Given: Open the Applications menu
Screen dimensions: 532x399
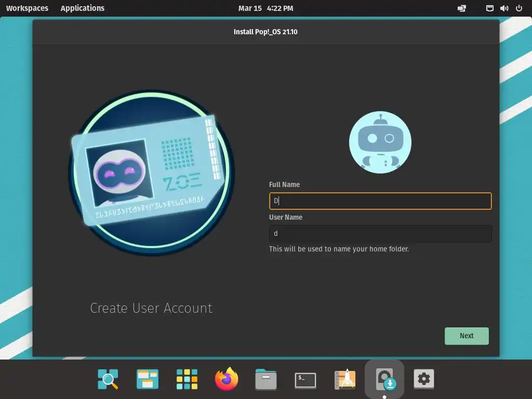Looking at the screenshot, I should (83, 8).
